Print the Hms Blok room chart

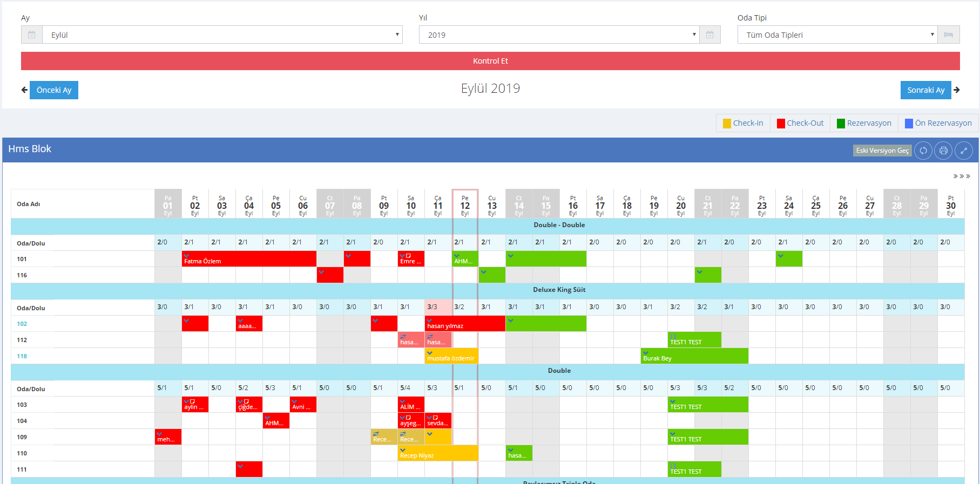(x=943, y=151)
